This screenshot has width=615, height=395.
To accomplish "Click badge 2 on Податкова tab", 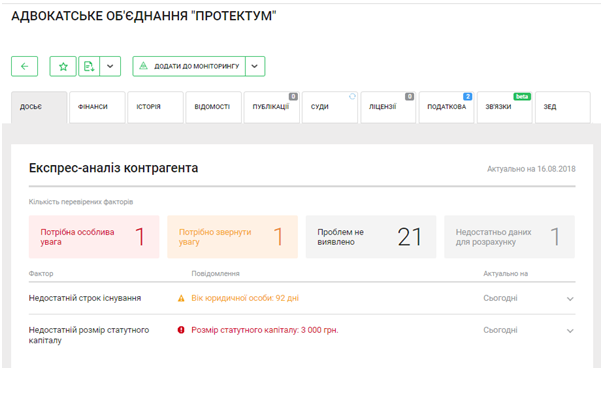I will (x=468, y=96).
